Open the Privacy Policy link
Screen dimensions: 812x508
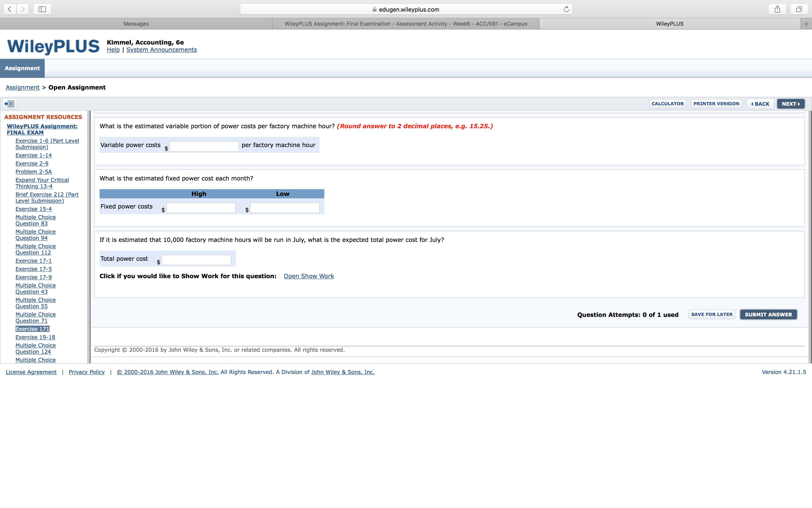(x=87, y=372)
